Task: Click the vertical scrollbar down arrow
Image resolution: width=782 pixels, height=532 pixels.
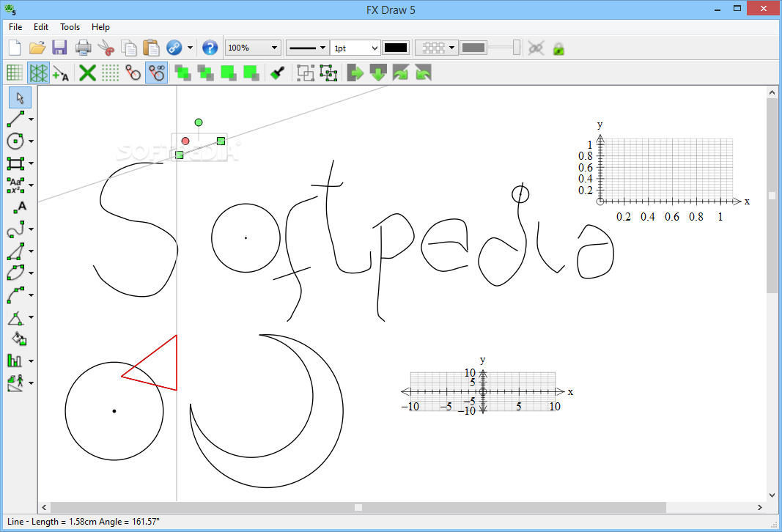Action: 772,495
